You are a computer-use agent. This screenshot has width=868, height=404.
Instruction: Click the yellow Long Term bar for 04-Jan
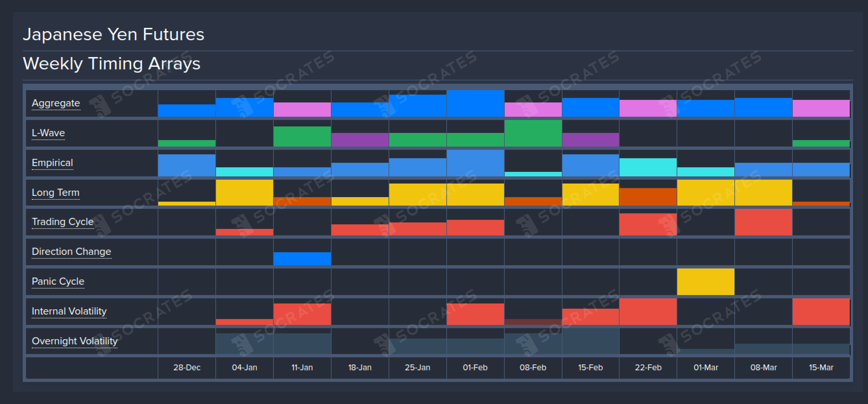(x=244, y=192)
